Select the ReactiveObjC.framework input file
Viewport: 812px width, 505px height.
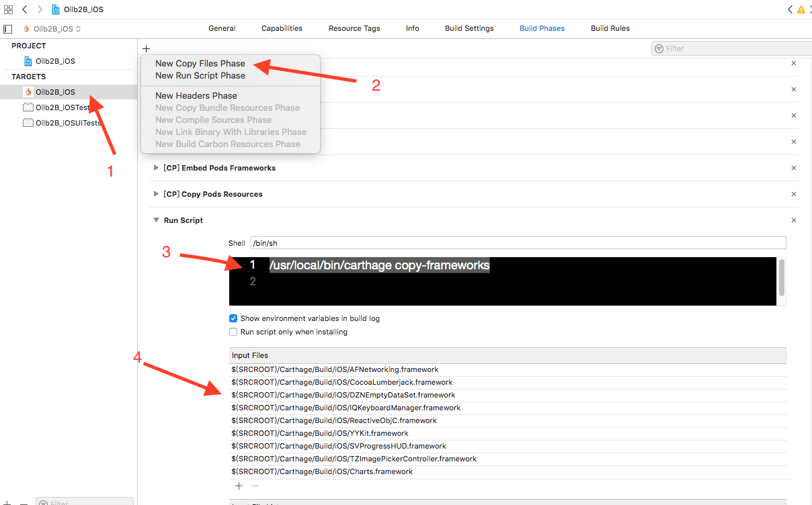507,420
